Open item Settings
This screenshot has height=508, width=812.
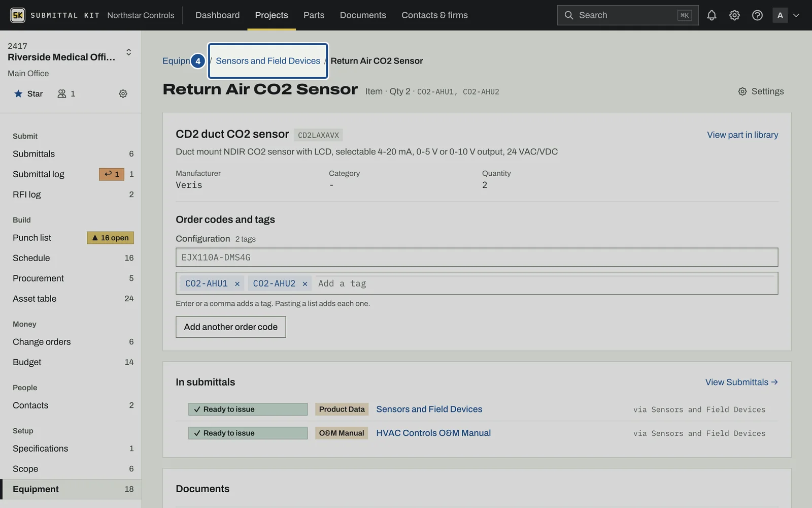click(761, 91)
